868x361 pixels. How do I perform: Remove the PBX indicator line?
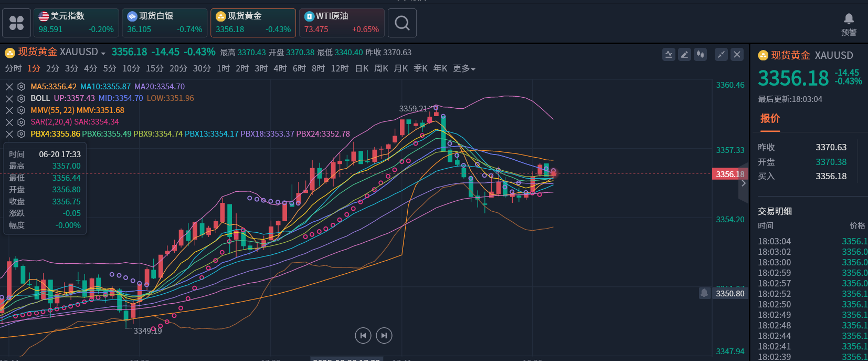click(x=9, y=134)
